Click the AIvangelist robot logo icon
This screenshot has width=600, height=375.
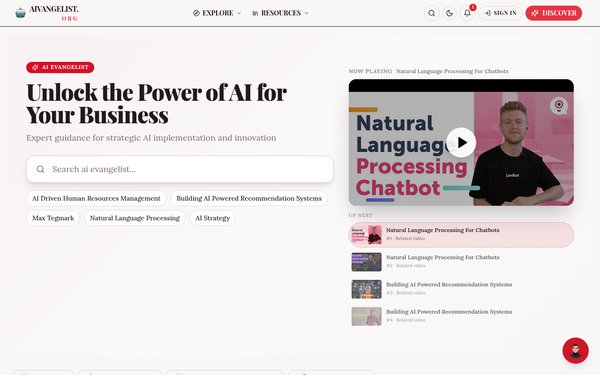[x=20, y=13]
